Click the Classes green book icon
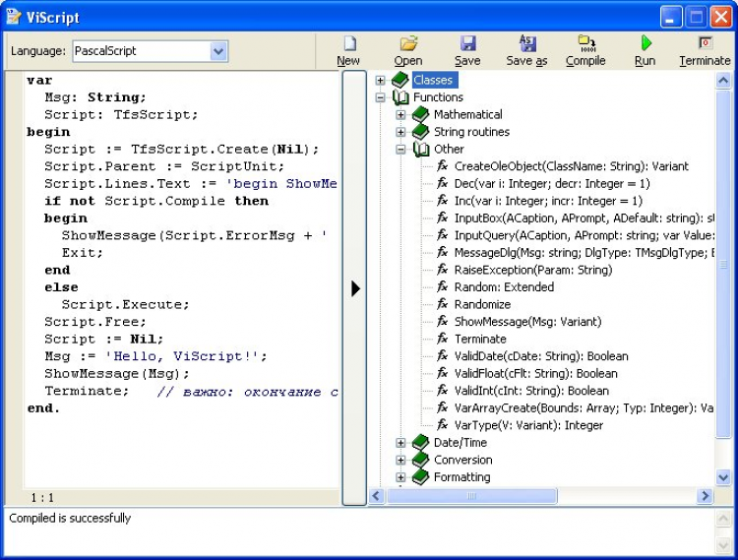Viewport: 738px width, 560px height. point(400,80)
